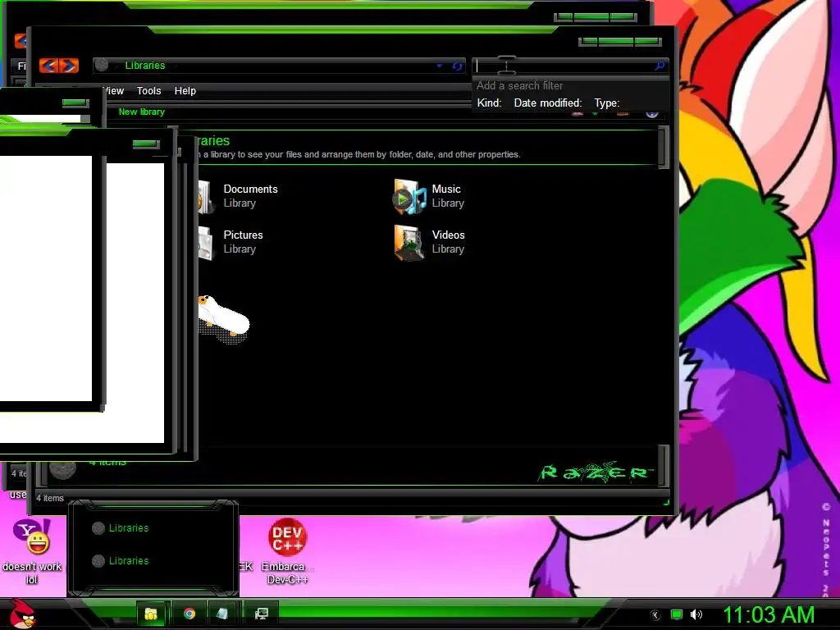
Task: Open the volume speaker tray icon
Action: pos(696,615)
